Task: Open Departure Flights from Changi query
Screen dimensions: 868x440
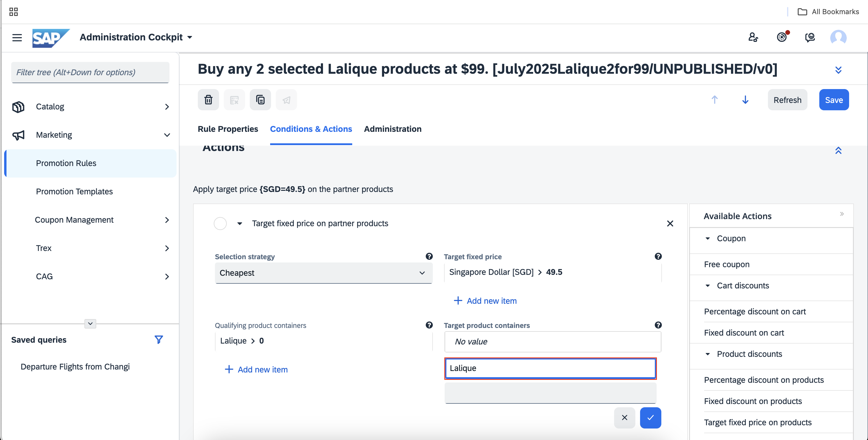Action: click(75, 367)
